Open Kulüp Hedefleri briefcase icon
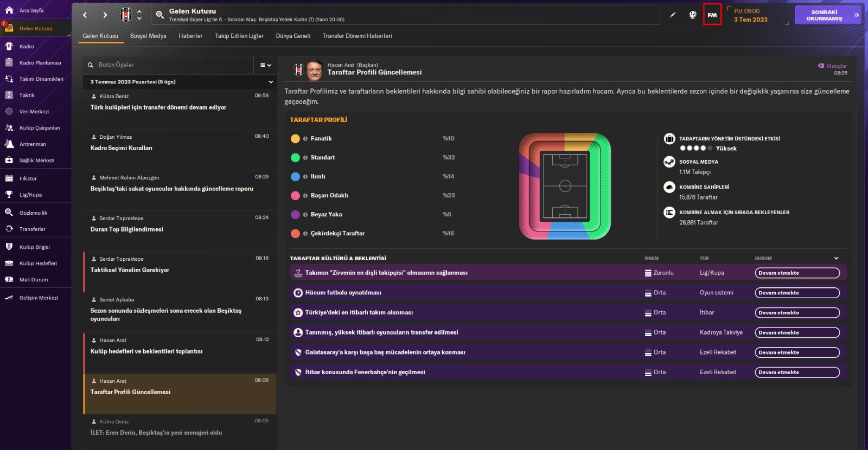Screen dimensions: 868x450 point(9,263)
